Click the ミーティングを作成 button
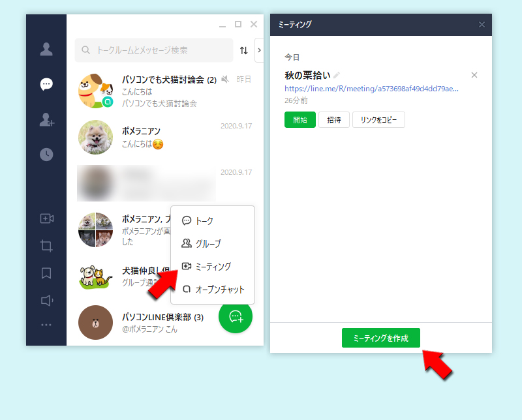 tap(381, 338)
